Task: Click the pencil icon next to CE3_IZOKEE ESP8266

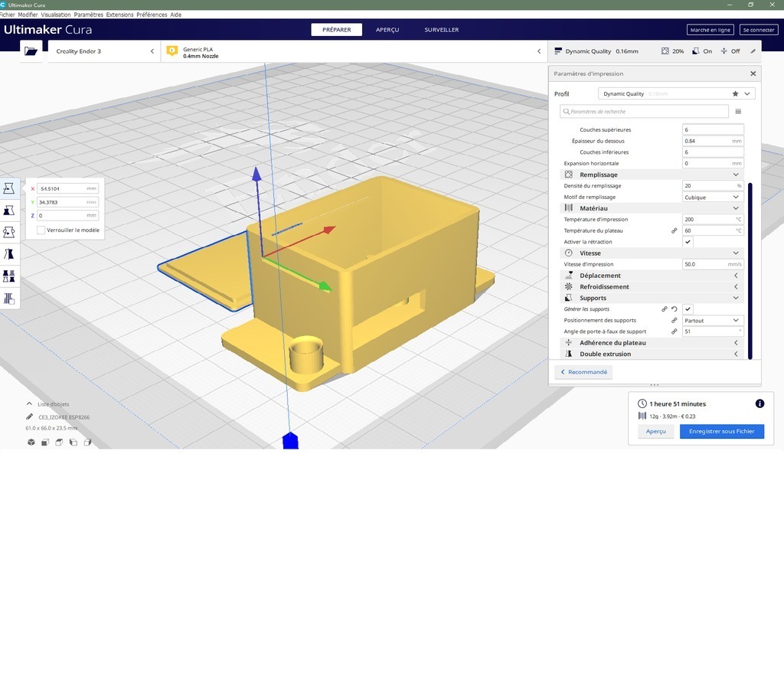Action: (29, 417)
